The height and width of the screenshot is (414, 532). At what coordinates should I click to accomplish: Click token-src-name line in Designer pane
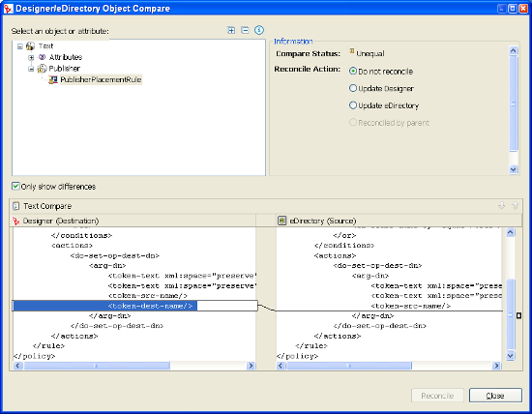point(148,296)
